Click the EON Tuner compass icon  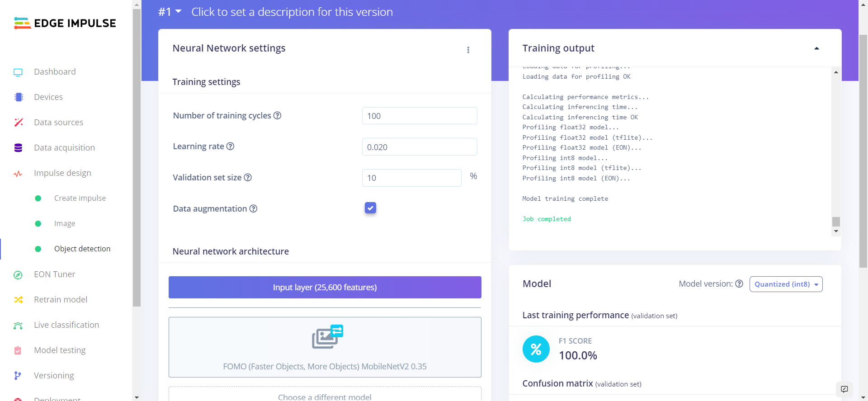[18, 275]
